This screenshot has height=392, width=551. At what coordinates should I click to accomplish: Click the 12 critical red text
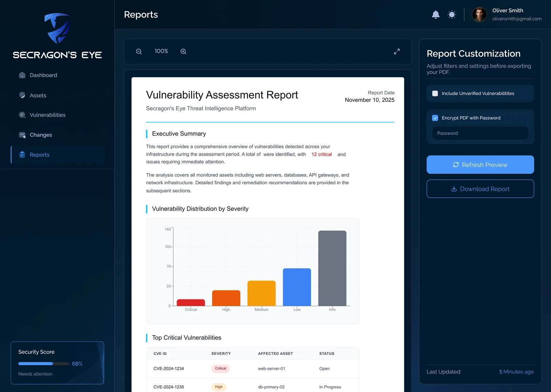coord(322,154)
